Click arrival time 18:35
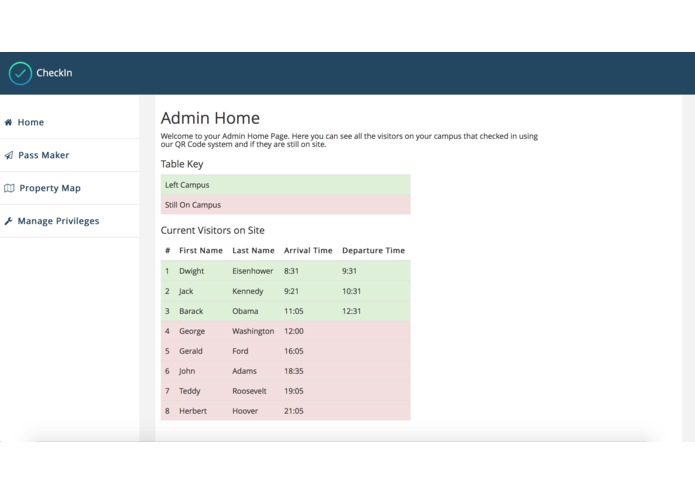Screen dimensions: 695x494 294,371
